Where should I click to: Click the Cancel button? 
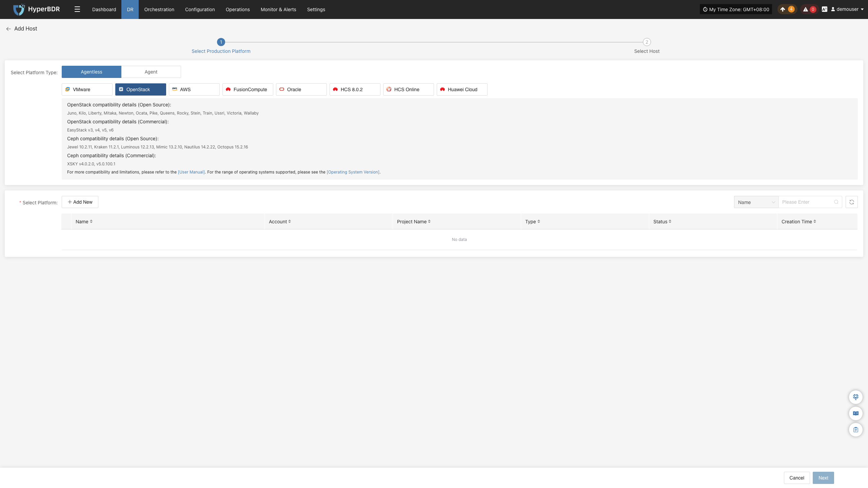[797, 478]
